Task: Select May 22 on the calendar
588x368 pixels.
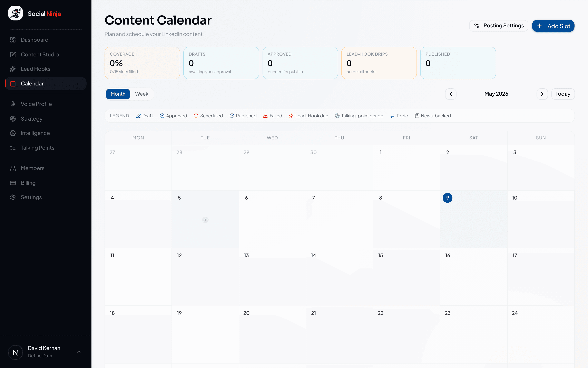Action: click(x=406, y=335)
